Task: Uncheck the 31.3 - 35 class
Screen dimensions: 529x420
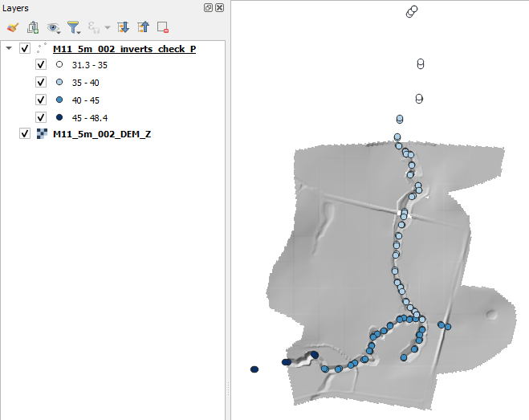Action: tap(41, 65)
